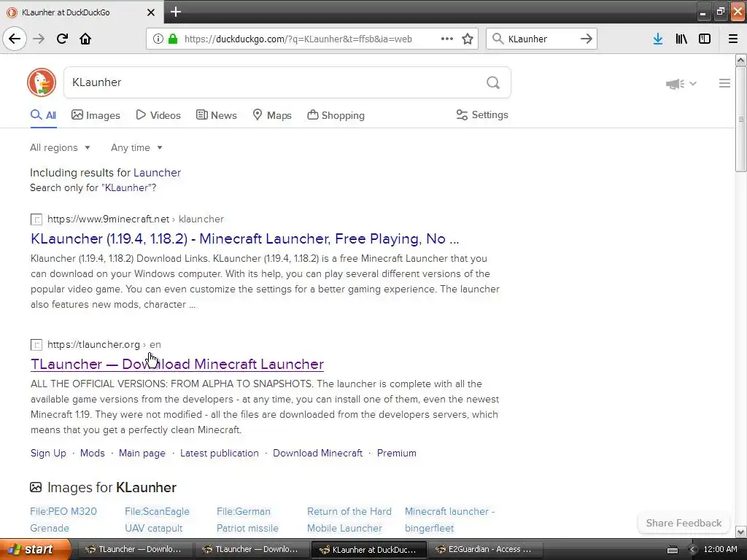Image resolution: width=747 pixels, height=560 pixels.
Task: Open Minecraft launcher - bingerfleet image link
Action: click(449, 519)
